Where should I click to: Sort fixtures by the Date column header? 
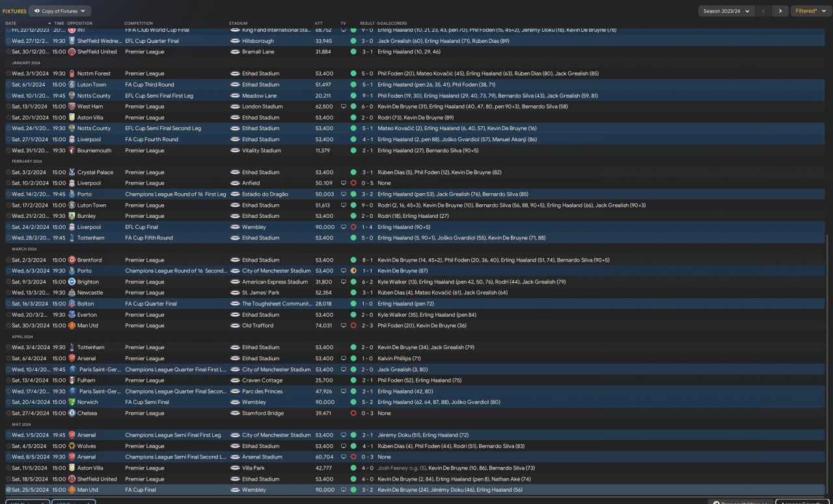10,23
